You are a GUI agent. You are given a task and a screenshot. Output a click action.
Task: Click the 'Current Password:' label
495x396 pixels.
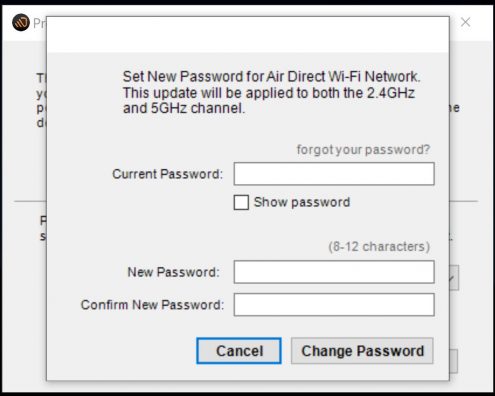point(167,174)
